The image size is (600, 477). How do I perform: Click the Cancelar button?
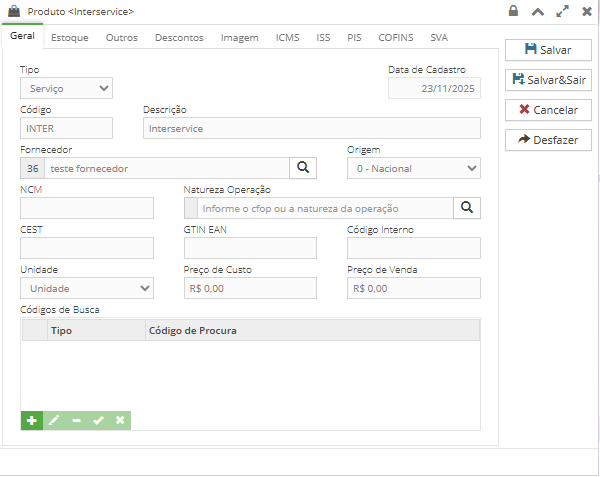tap(548, 110)
